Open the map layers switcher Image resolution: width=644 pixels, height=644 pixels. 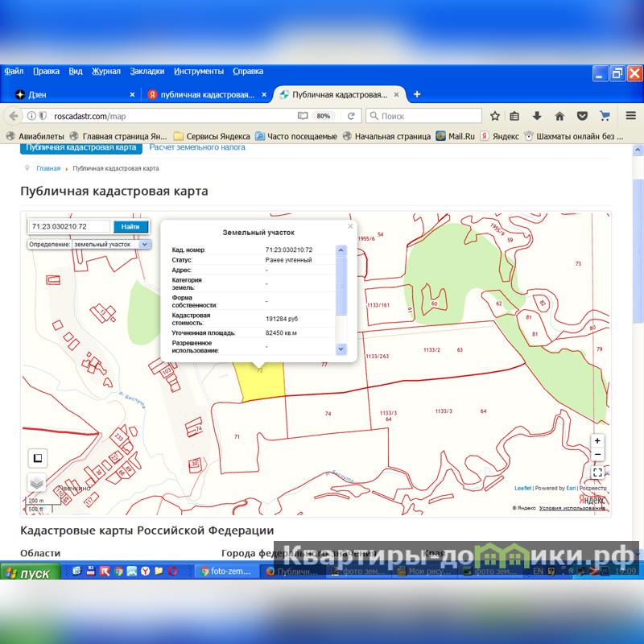(36, 482)
